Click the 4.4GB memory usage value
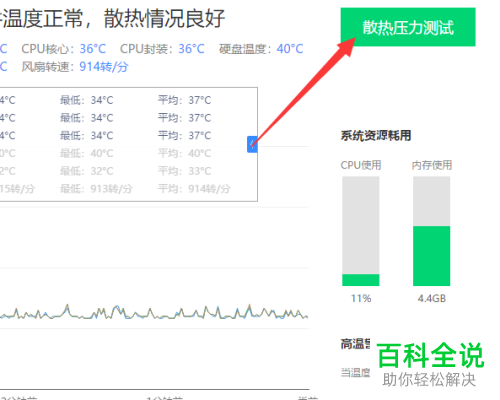Screen dimensions: 500x400 [432, 298]
